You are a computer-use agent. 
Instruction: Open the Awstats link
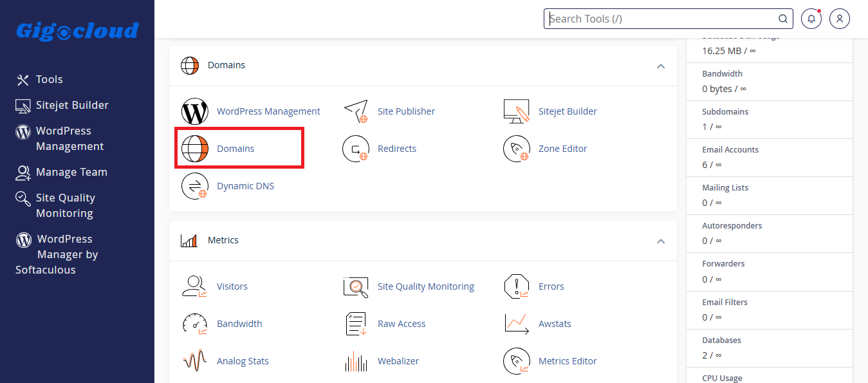(555, 324)
